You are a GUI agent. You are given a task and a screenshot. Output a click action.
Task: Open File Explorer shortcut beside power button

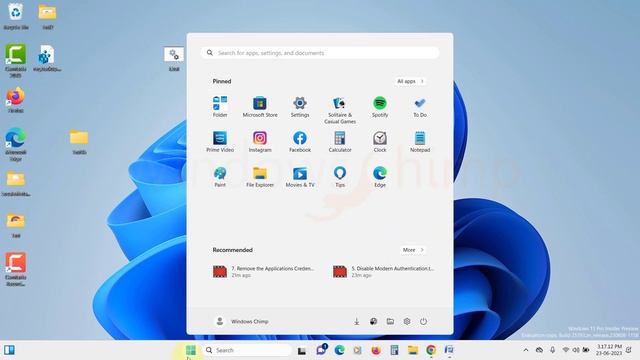point(390,322)
